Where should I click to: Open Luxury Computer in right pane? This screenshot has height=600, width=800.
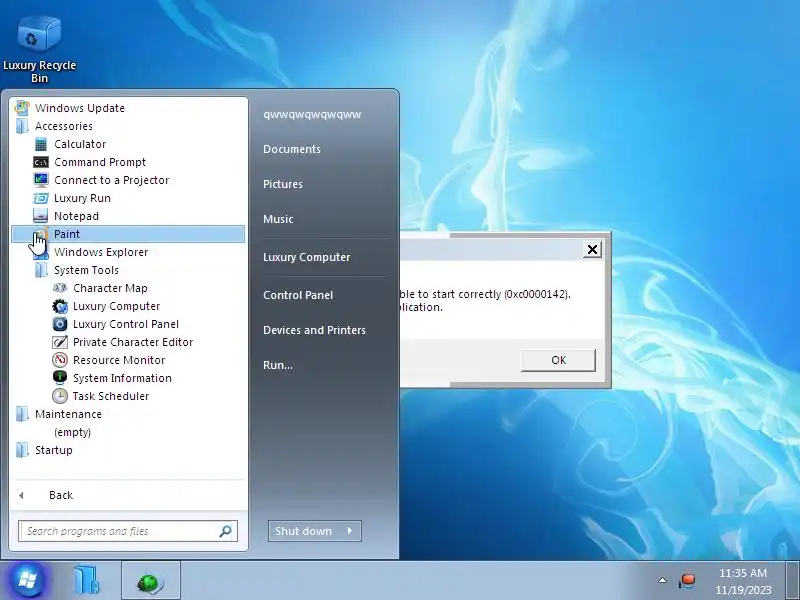click(307, 257)
